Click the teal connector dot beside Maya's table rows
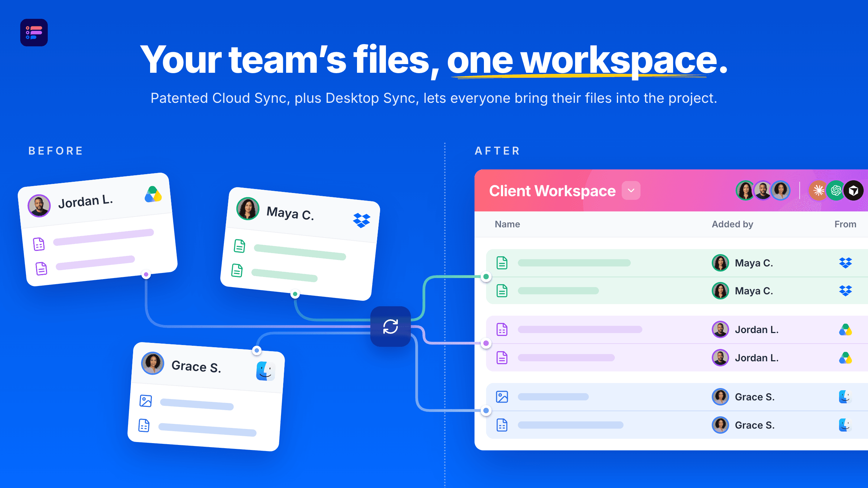The height and width of the screenshot is (488, 868). [x=486, y=277]
